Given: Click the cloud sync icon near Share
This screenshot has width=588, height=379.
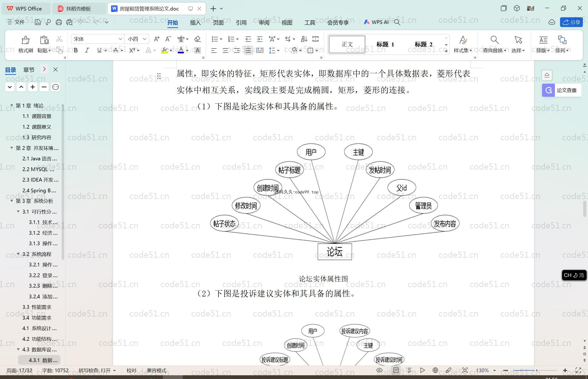Looking at the screenshot, I should click(x=552, y=22).
